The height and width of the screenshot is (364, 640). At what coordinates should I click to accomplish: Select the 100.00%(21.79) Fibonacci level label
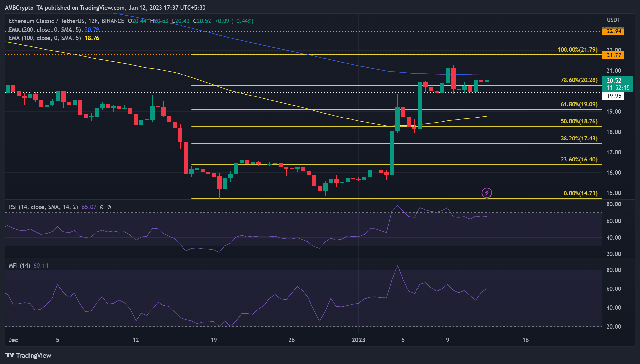click(x=578, y=50)
